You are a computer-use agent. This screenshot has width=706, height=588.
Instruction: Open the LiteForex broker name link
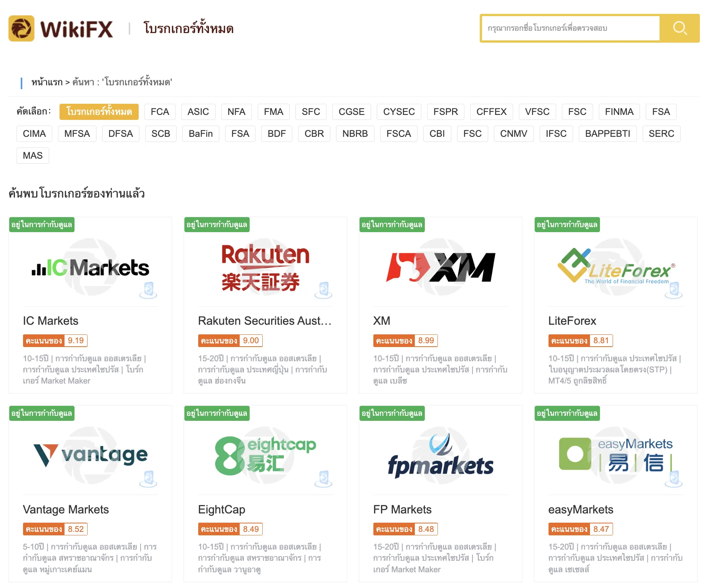(x=572, y=321)
